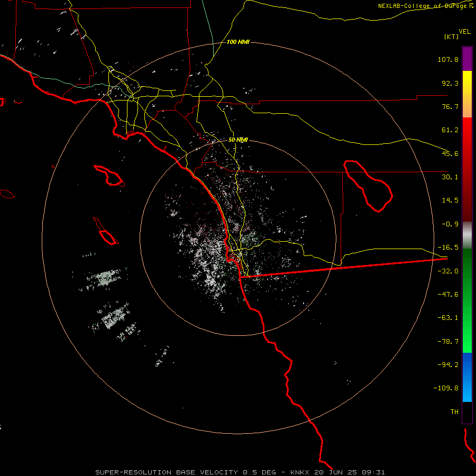Click the VEL legend title

coord(464,32)
